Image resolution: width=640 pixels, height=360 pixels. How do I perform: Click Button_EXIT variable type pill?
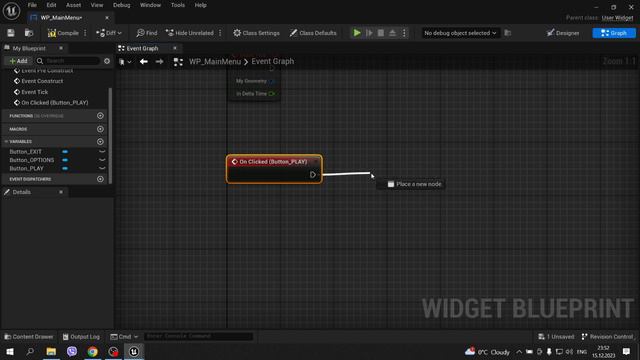pyautogui.click(x=65, y=152)
